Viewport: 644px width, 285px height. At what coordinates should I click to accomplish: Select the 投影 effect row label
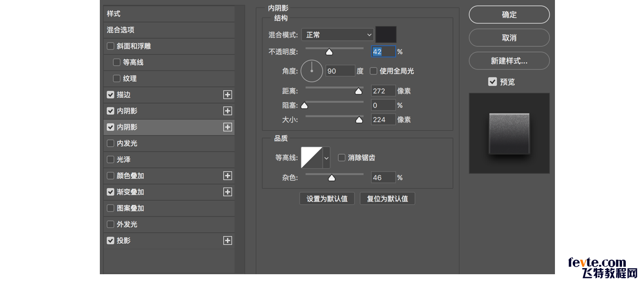pyautogui.click(x=124, y=240)
